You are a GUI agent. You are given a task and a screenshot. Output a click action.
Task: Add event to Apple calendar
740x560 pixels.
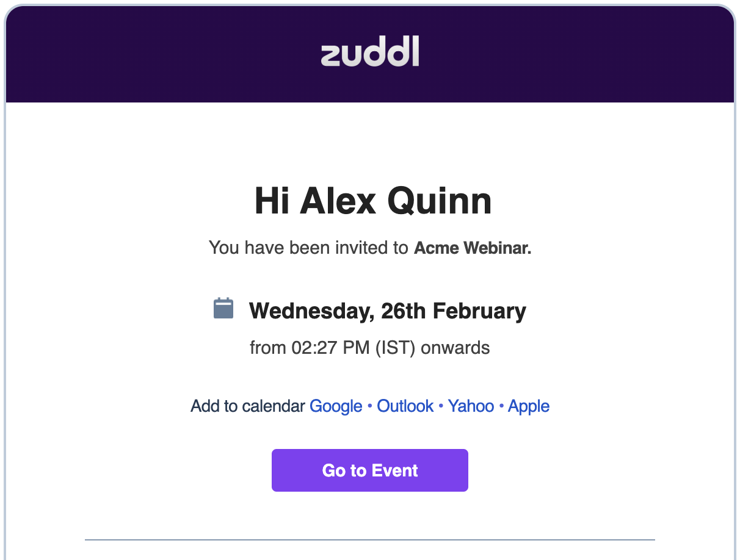point(529,406)
